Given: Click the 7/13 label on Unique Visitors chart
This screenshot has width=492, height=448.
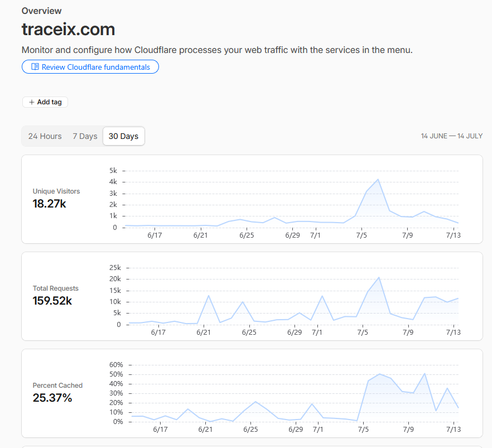Looking at the screenshot, I should (454, 235).
